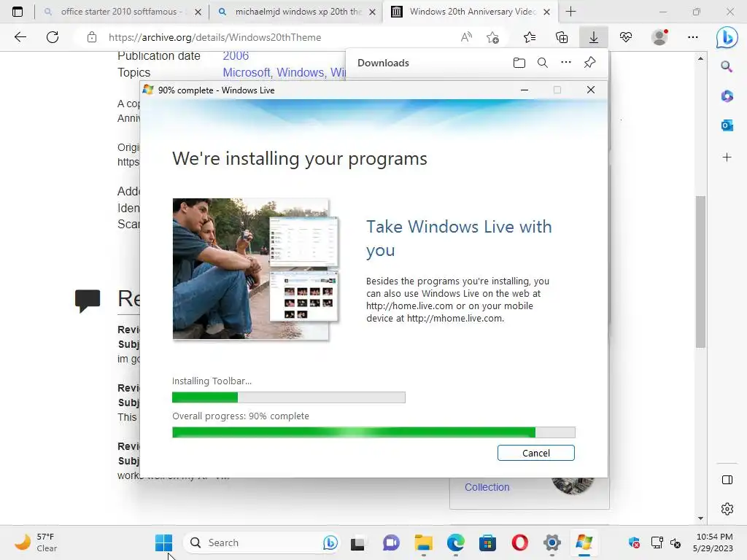Viewport: 747px width, 560px height.
Task: Open Opera browser from taskbar
Action: point(519,542)
